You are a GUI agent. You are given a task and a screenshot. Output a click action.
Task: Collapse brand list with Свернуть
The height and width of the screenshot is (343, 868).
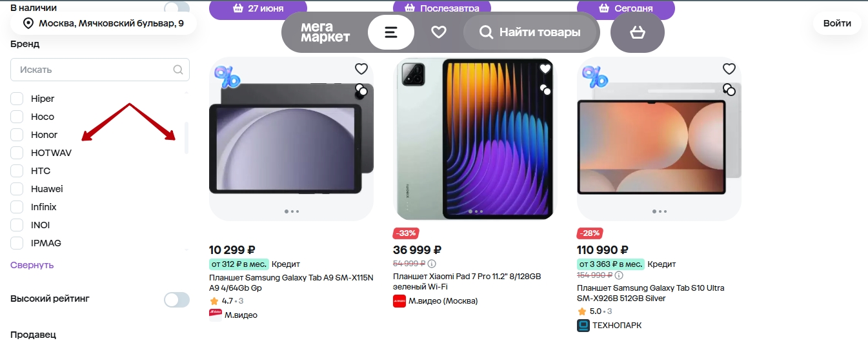click(x=32, y=265)
